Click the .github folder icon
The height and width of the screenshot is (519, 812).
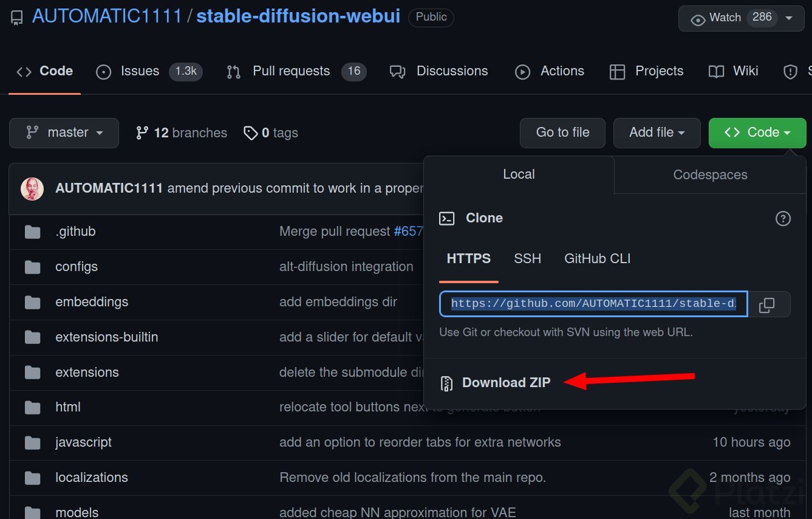click(x=32, y=232)
